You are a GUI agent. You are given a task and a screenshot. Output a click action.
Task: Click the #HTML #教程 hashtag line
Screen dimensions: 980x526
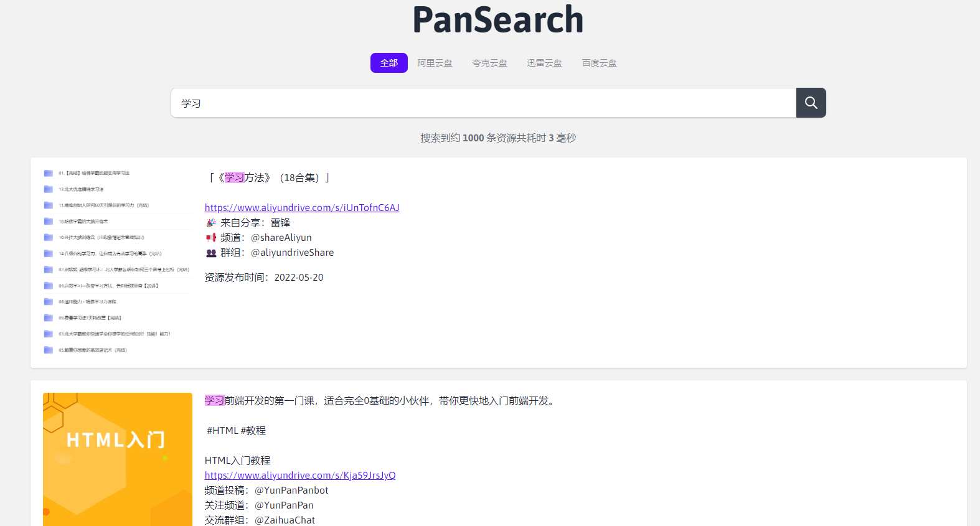tap(236, 431)
